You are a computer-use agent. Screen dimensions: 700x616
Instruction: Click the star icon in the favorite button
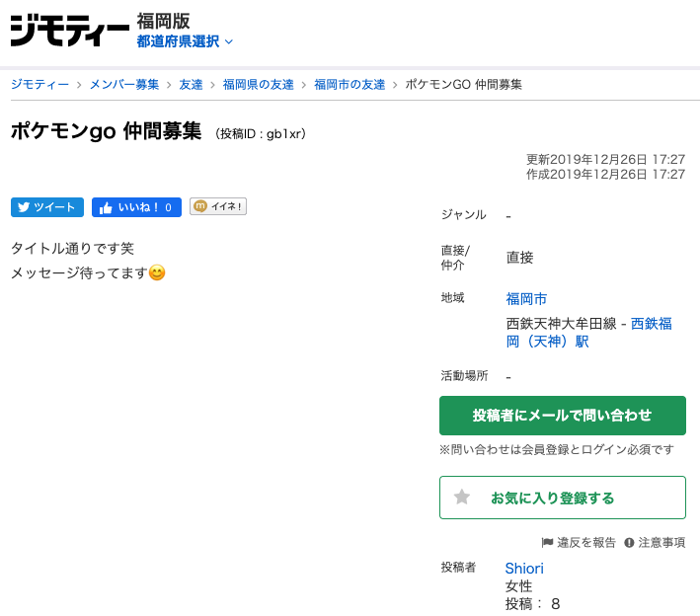pos(462,497)
